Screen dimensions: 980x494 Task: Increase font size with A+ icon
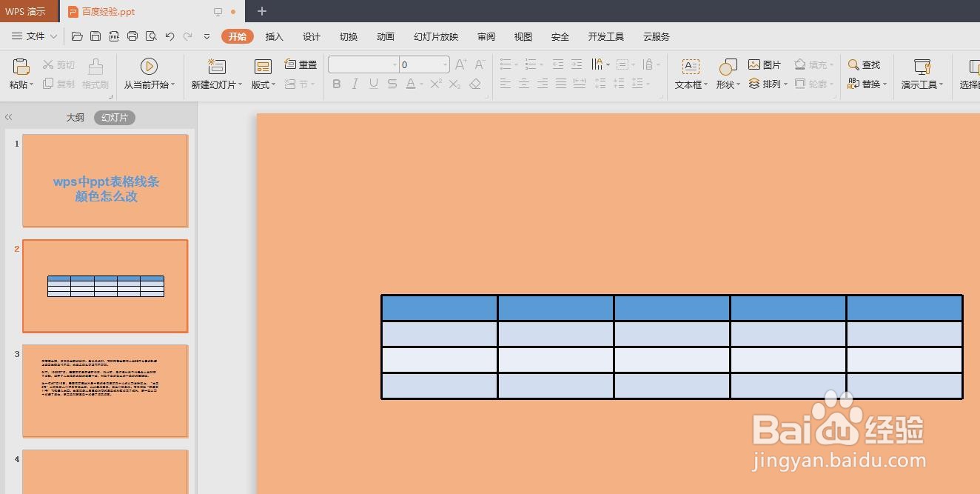pyautogui.click(x=460, y=65)
